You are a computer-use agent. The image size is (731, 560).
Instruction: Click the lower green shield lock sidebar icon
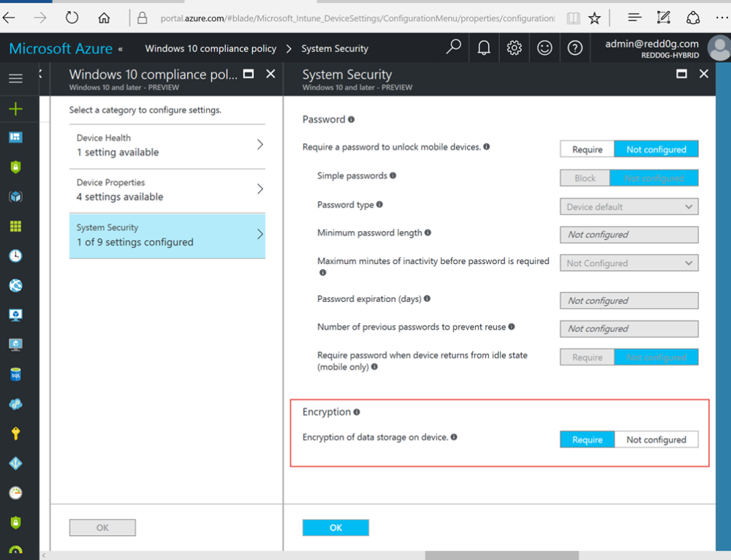pos(15,523)
